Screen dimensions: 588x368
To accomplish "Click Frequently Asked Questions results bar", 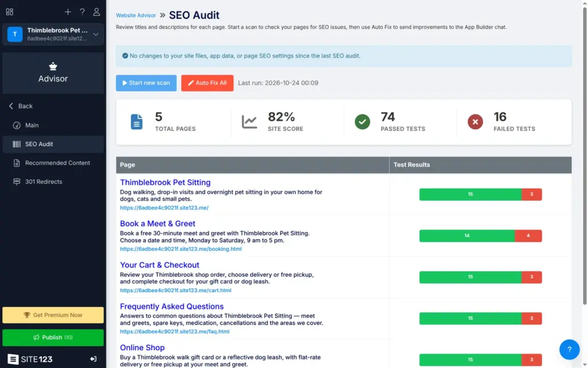I will [481, 319].
